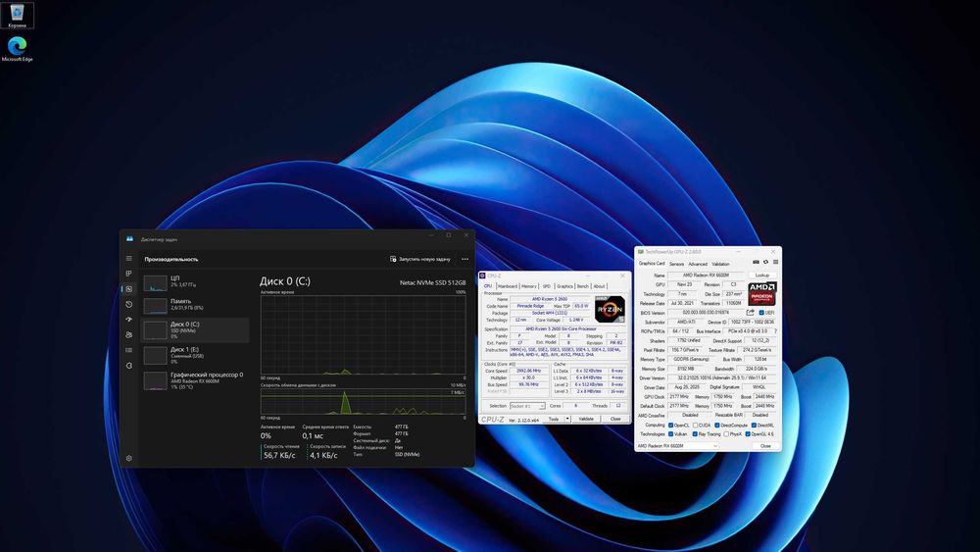980x552 pixels.
Task: Select the Диск 0 (C:) performance item
Action: point(196,329)
